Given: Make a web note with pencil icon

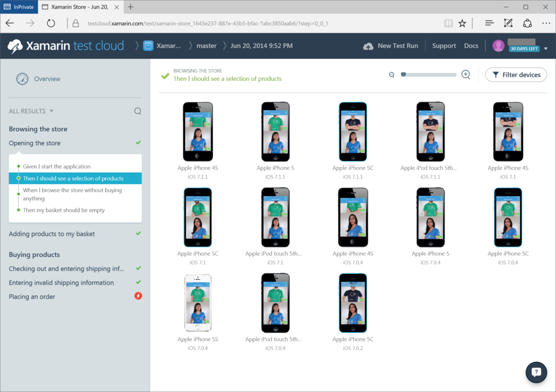Looking at the screenshot, I should 508,23.
